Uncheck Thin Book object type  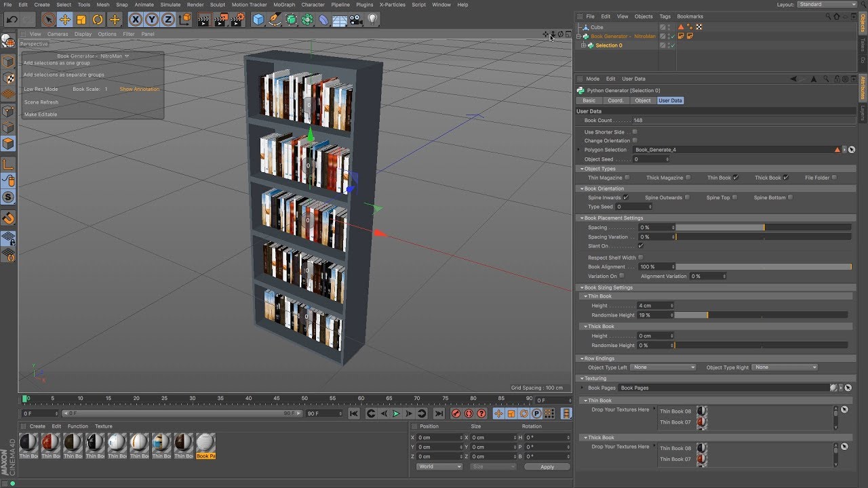[x=736, y=178]
